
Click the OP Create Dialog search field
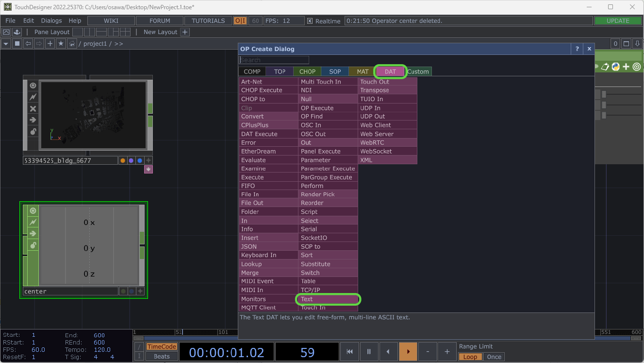point(274,60)
